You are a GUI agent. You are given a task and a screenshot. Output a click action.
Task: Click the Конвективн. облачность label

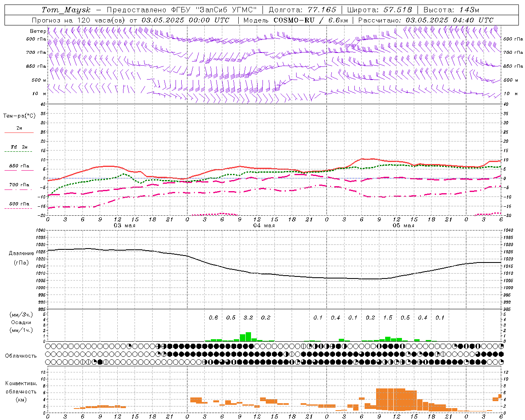[x=21, y=388]
